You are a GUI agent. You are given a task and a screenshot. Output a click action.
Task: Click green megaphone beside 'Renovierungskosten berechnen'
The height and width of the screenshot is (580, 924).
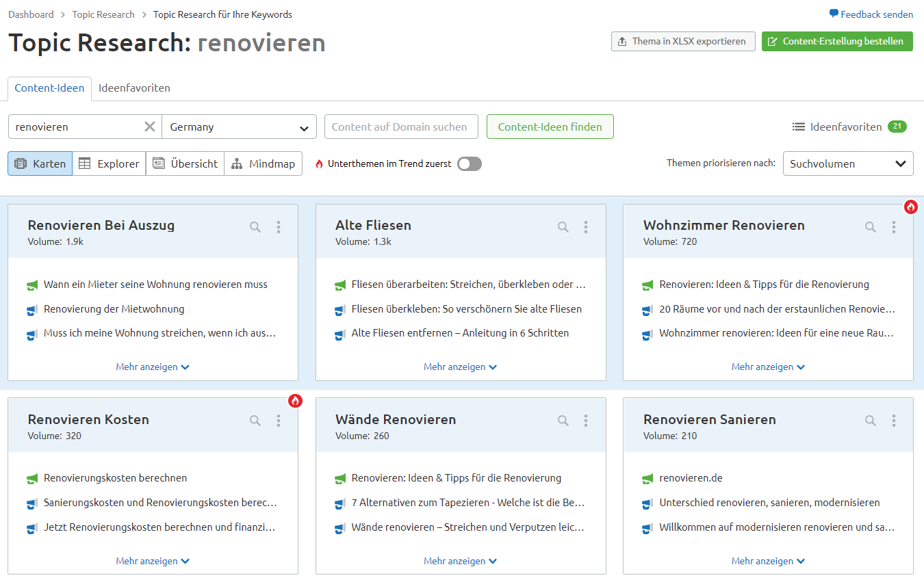pyautogui.click(x=32, y=478)
